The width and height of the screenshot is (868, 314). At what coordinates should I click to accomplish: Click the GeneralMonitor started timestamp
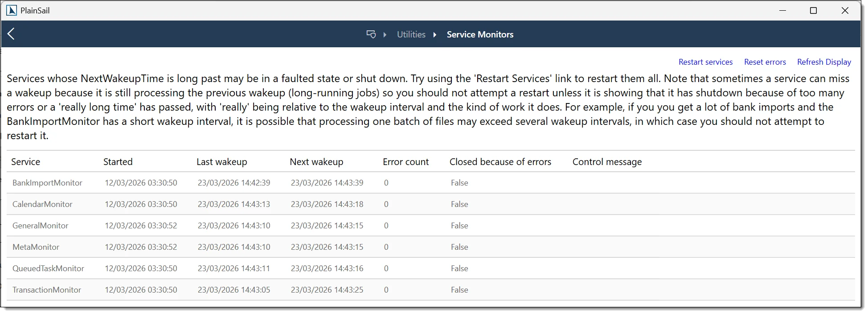141,226
